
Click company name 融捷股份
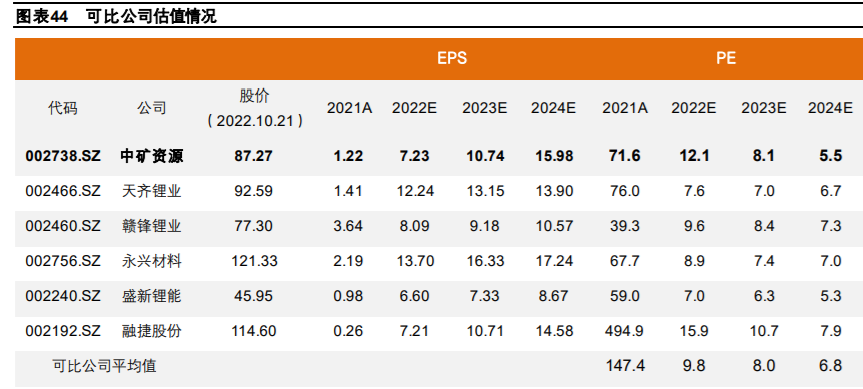pos(151,331)
